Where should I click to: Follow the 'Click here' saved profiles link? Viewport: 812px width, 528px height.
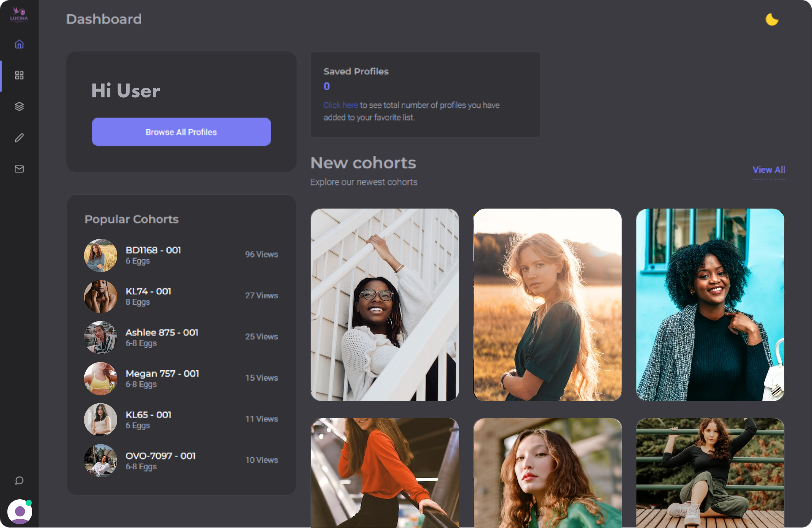click(340, 105)
